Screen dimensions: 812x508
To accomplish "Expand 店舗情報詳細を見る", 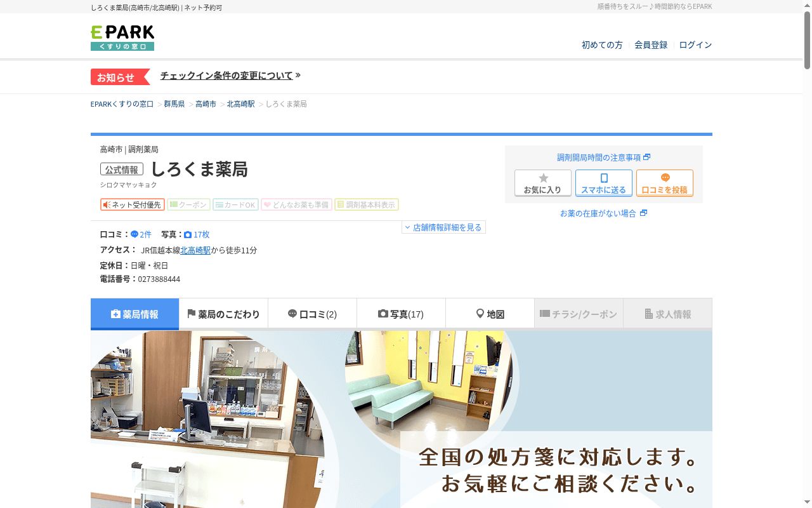I will (x=443, y=227).
